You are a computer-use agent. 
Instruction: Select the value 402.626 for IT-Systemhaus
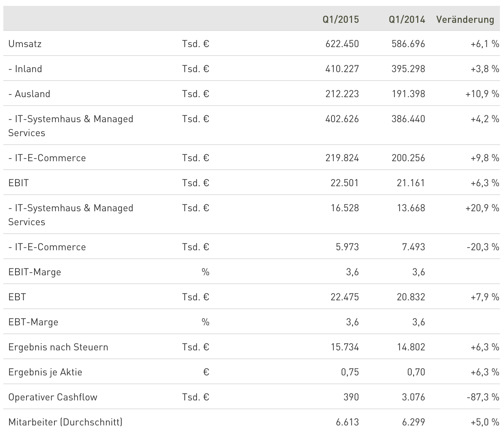click(342, 119)
